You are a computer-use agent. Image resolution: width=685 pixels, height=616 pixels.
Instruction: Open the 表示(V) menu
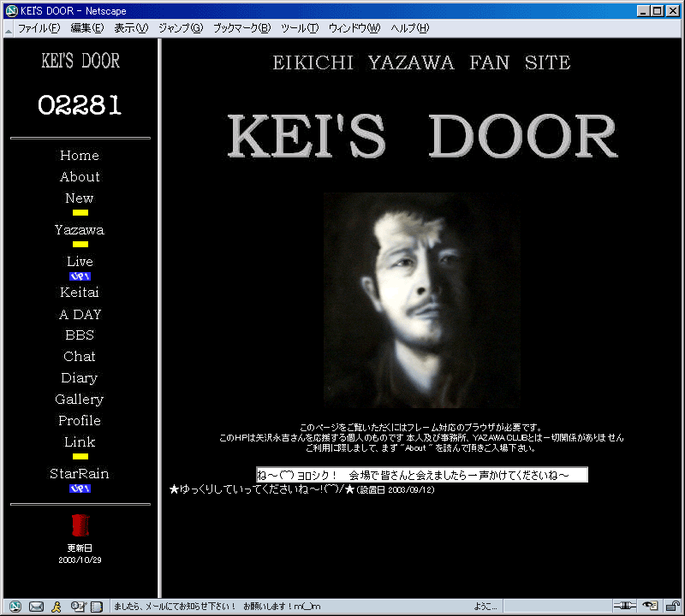(x=131, y=28)
